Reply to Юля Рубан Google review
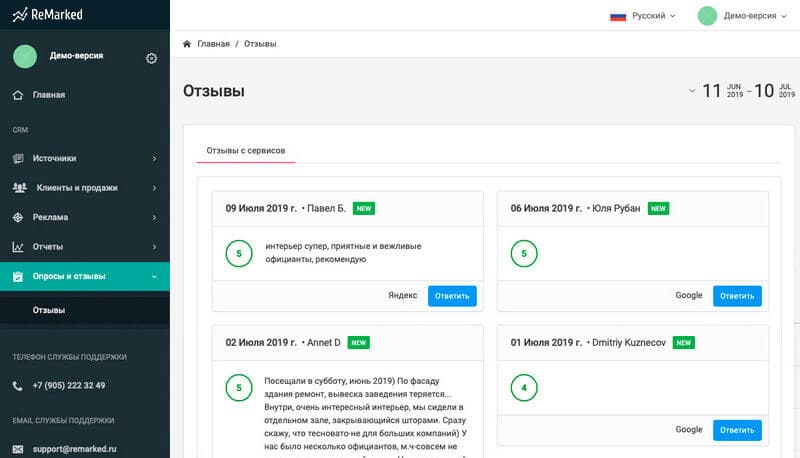Image resolution: width=800 pixels, height=458 pixels. point(737,296)
